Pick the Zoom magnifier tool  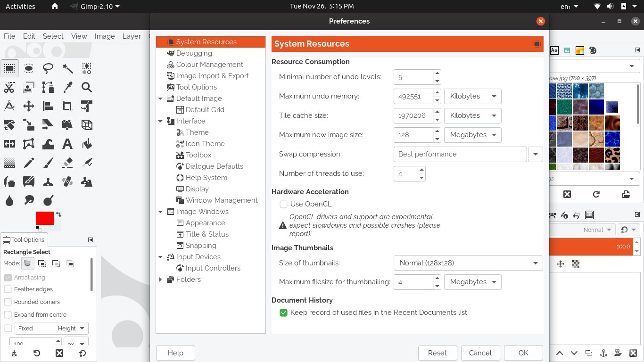86,87
